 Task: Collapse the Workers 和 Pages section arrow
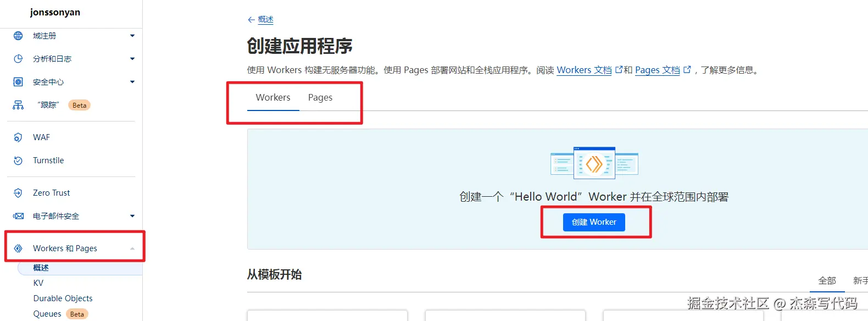pyautogui.click(x=132, y=248)
